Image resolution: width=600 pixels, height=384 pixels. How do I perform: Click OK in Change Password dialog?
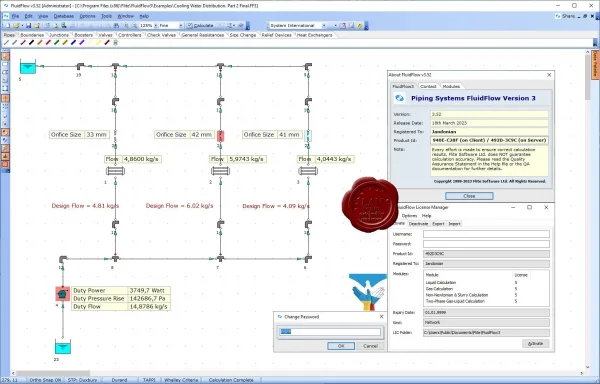(x=341, y=346)
